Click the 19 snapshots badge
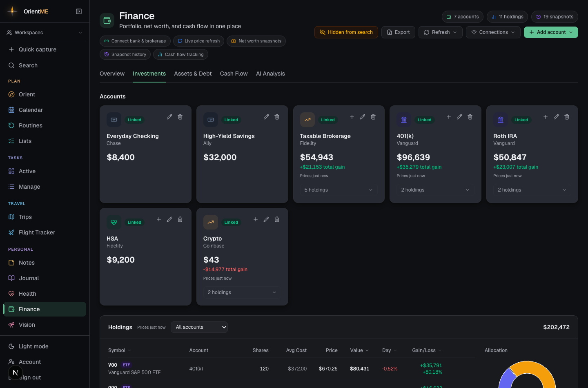Viewport: 588px width, 388px height. point(555,17)
